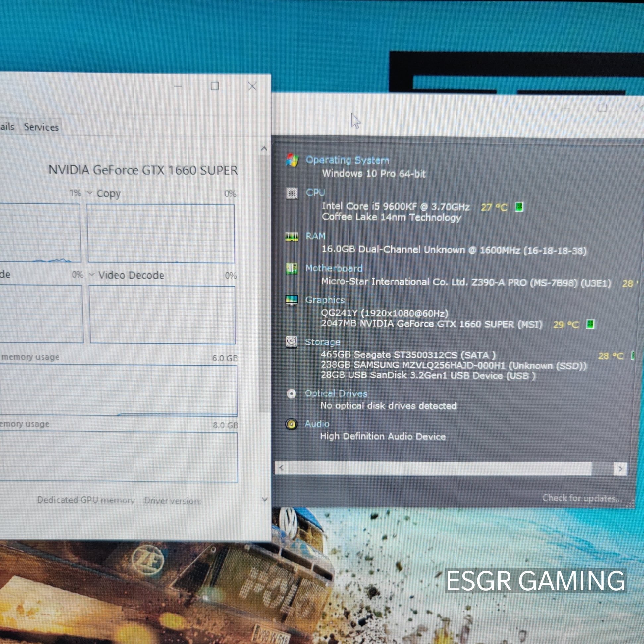Click the Motherboard icon in Speccy
Screen dimensions: 644x644
point(292,268)
